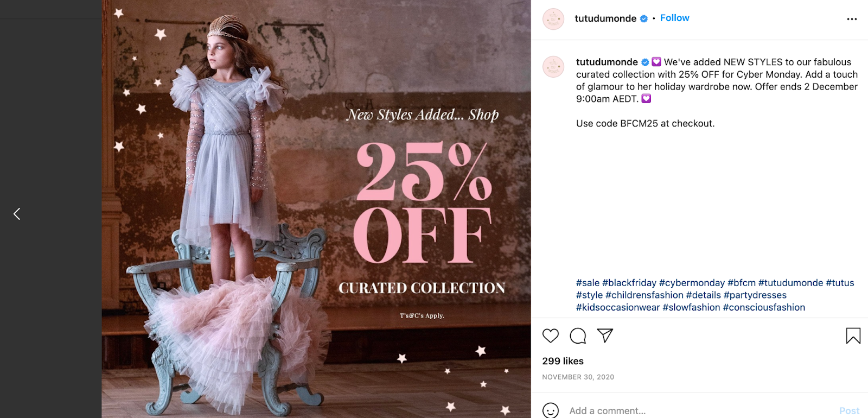
Task: Click the 25% OFF promotional image
Action: (316, 209)
